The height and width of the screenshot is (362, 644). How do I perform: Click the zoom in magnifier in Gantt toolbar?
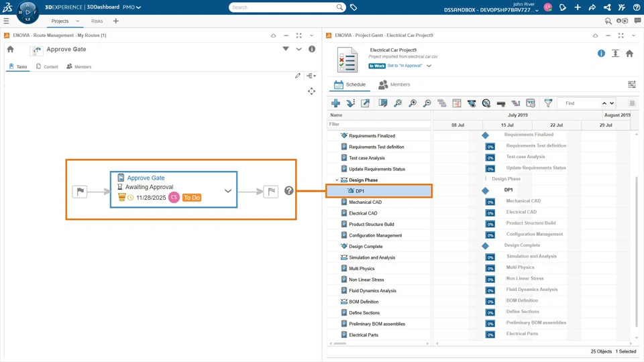(413, 103)
